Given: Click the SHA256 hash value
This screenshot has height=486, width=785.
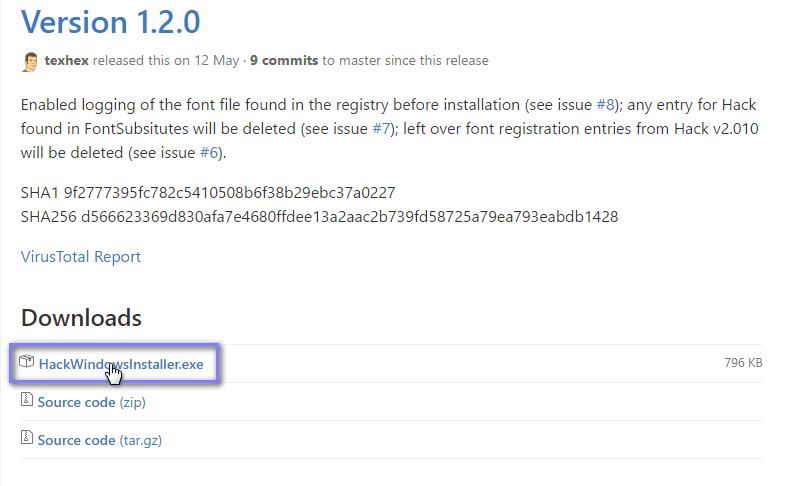Looking at the screenshot, I should coord(349,217).
